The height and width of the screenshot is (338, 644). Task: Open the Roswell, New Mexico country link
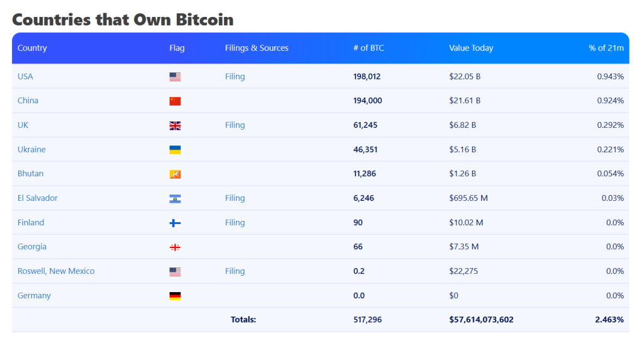(56, 271)
